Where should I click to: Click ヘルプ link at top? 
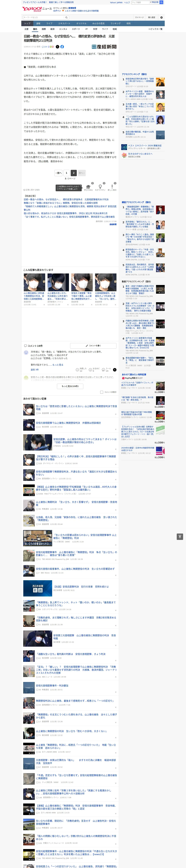tap(127, 2)
